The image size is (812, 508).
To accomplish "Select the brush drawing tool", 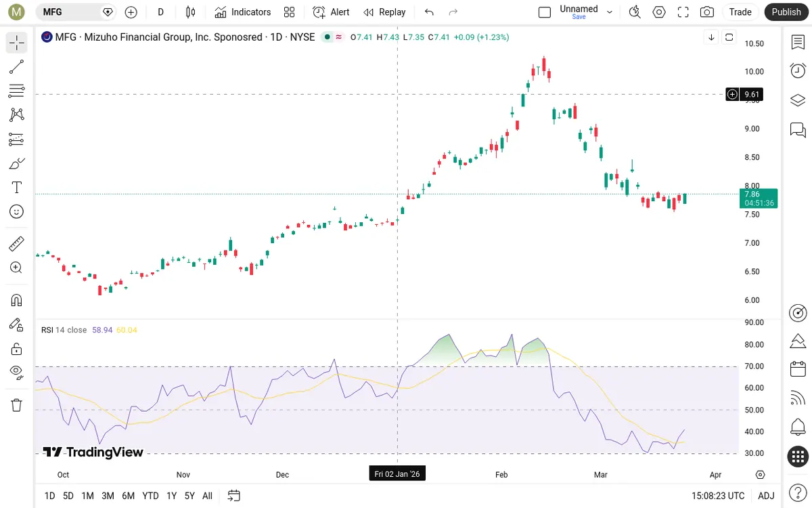I will point(17,163).
